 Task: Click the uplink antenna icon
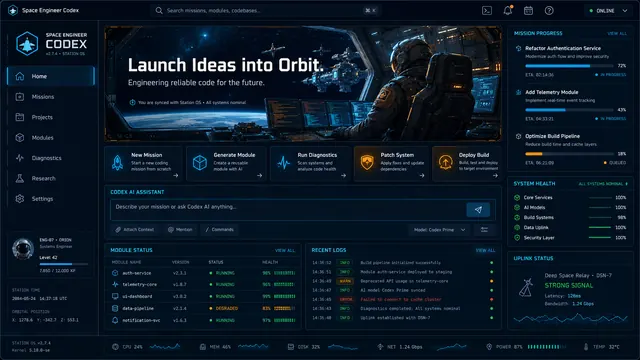tap(527, 287)
